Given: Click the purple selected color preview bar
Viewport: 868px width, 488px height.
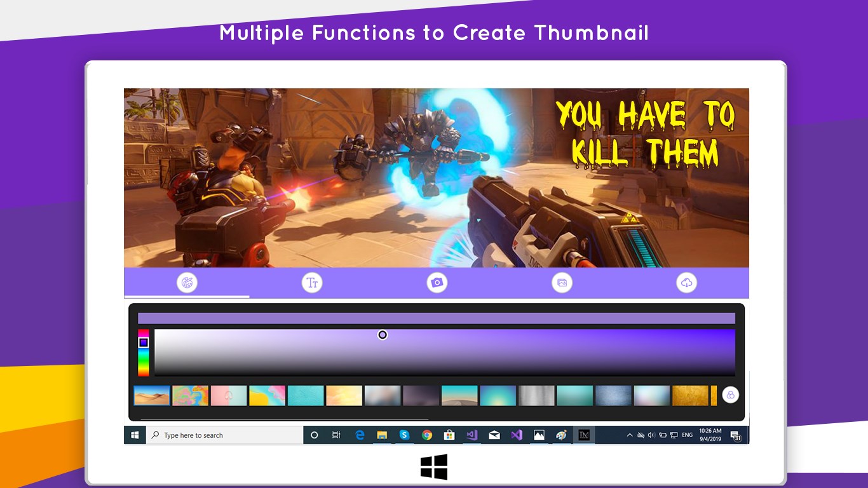Looking at the screenshot, I should point(437,318).
